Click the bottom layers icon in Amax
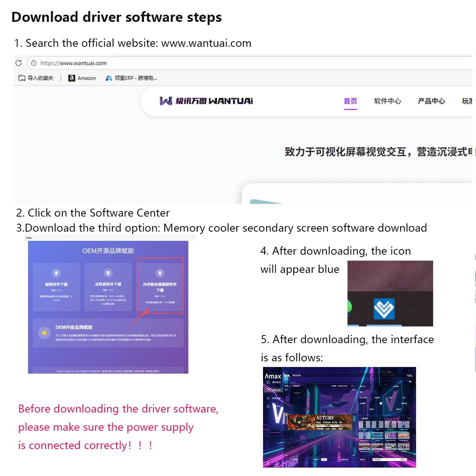 [278, 463]
